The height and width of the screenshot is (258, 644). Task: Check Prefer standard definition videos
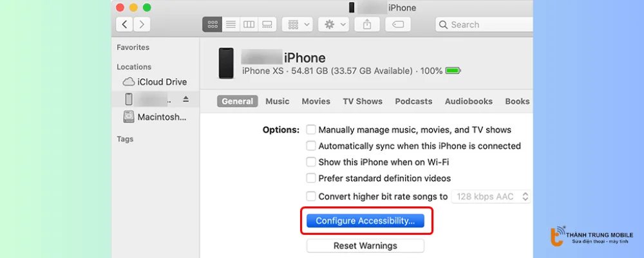[311, 178]
